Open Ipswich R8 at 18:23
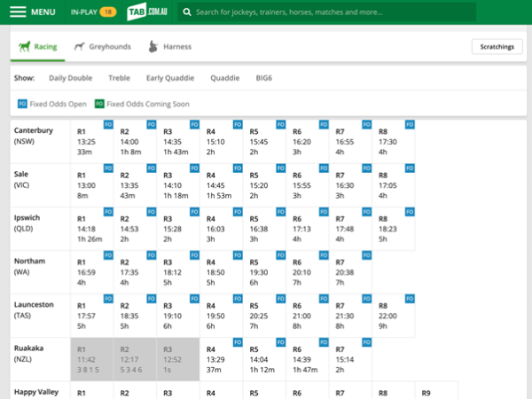 pos(394,229)
